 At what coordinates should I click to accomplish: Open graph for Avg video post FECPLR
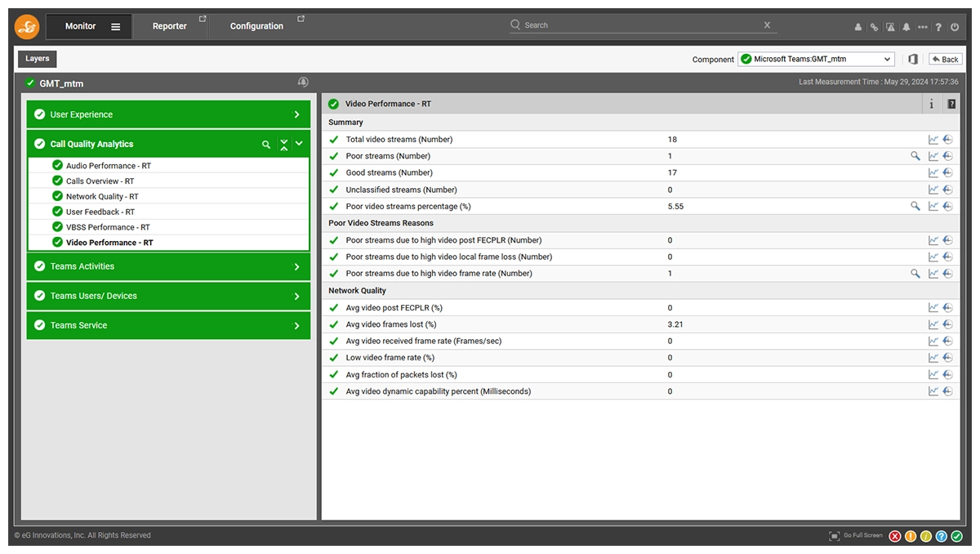coord(933,308)
